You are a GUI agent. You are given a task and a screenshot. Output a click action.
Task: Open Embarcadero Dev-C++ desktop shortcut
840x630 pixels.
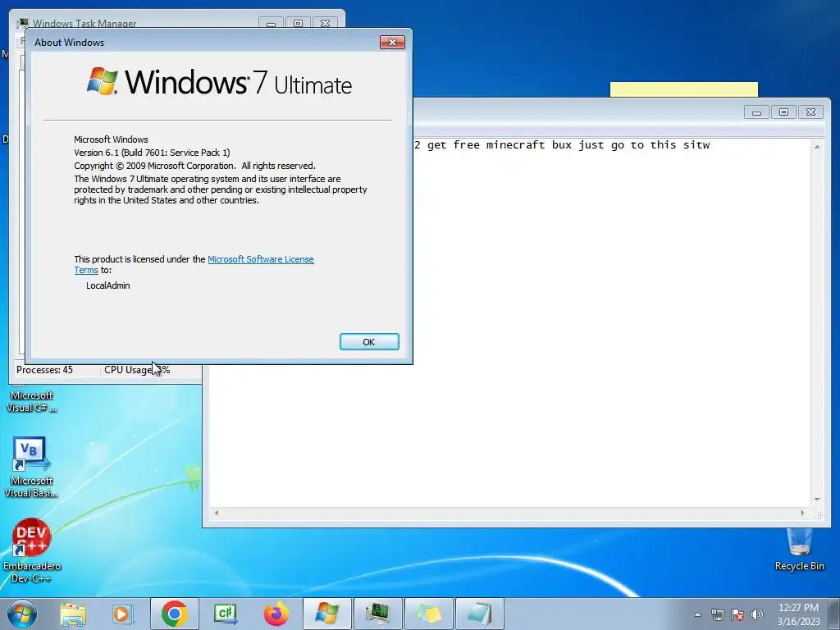[31, 550]
